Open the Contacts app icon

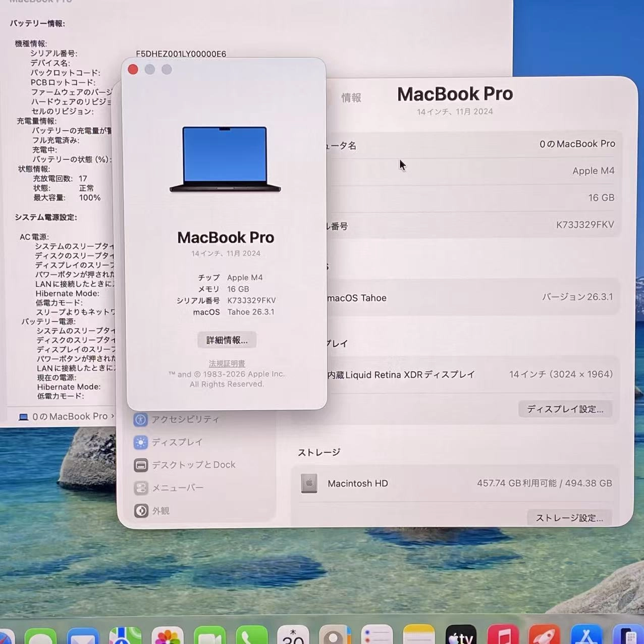[x=335, y=635]
